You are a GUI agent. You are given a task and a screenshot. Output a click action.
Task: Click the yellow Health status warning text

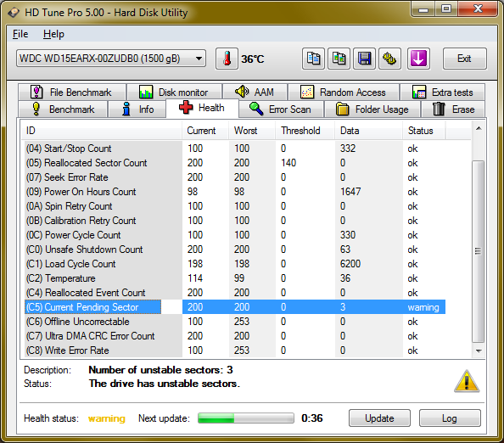(107, 418)
